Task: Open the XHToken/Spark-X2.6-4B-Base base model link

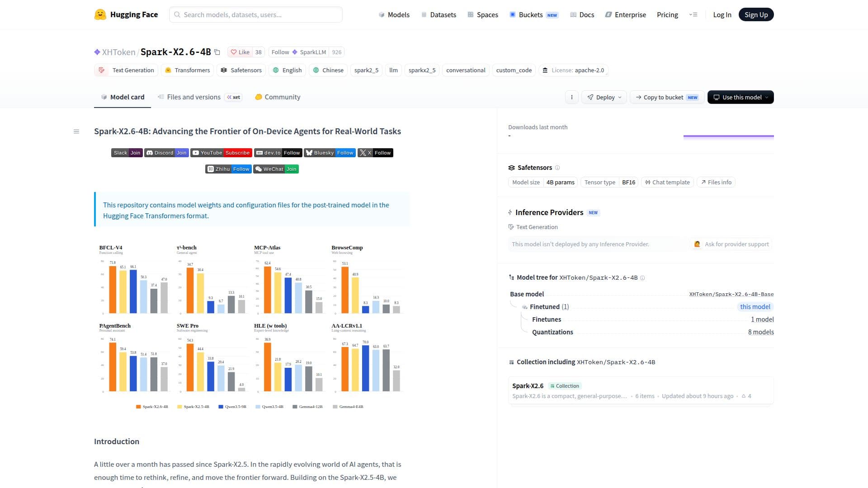Action: (x=731, y=294)
